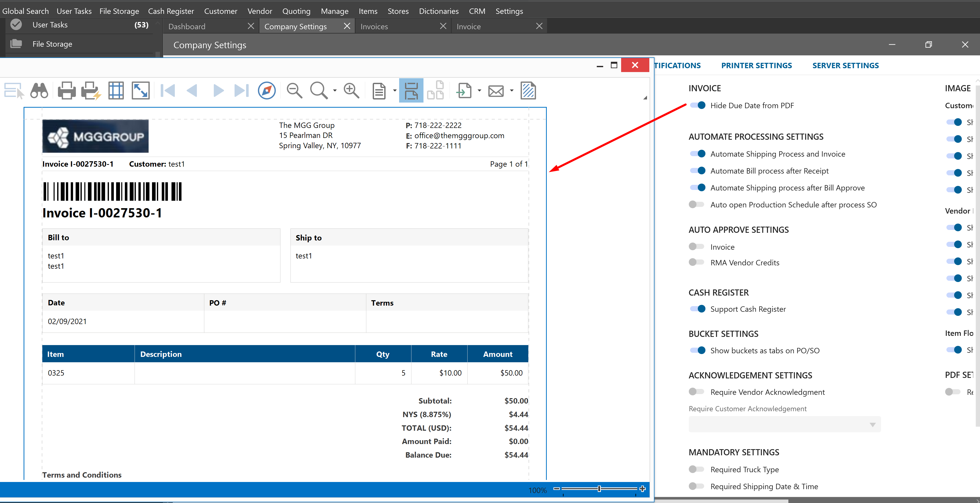Enable Auto Approve Invoice toggle
Screen dimensions: 980x503
[x=696, y=247]
